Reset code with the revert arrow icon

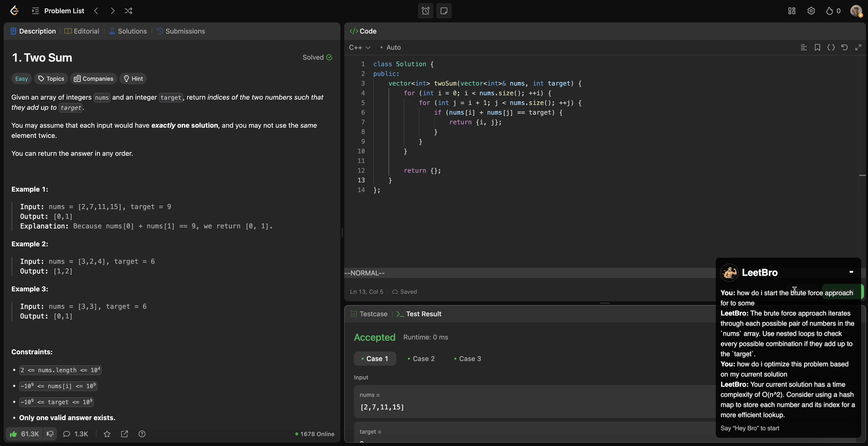coord(844,47)
